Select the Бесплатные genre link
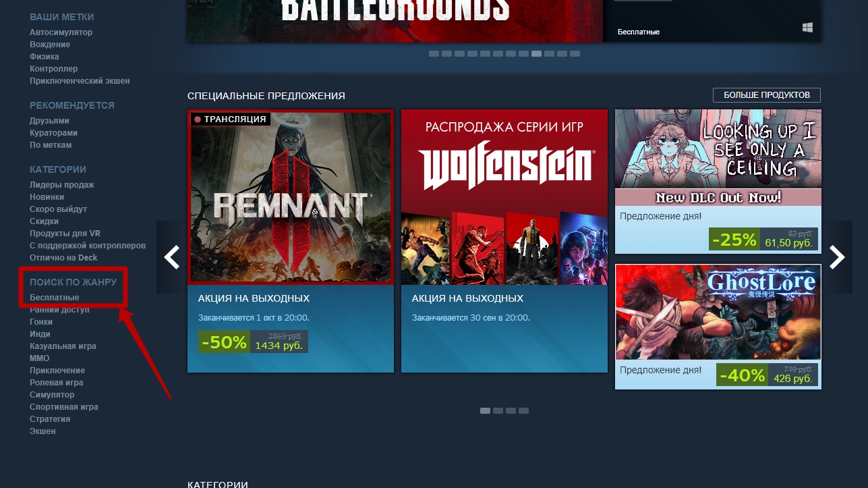 [55, 298]
